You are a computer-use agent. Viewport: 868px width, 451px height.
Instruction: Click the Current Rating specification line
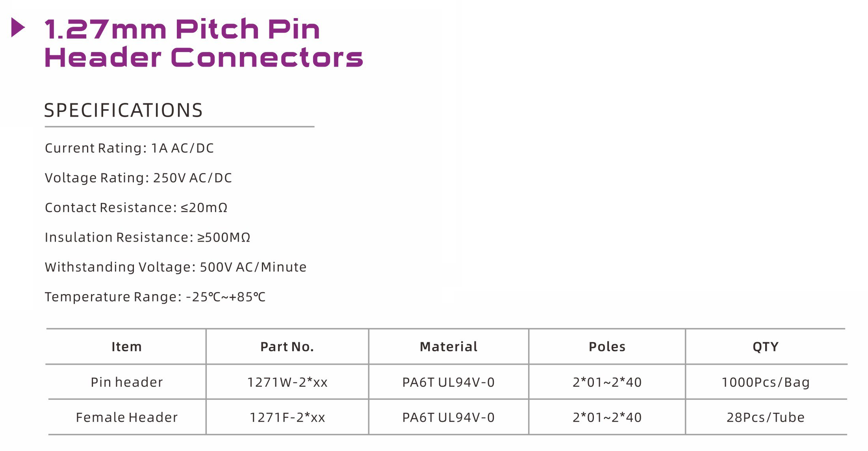click(129, 148)
